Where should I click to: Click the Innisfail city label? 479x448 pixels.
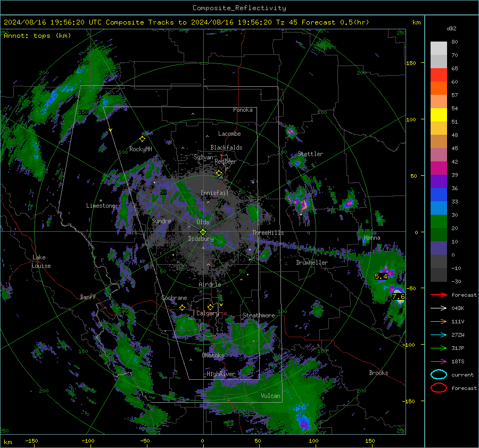tap(214, 193)
